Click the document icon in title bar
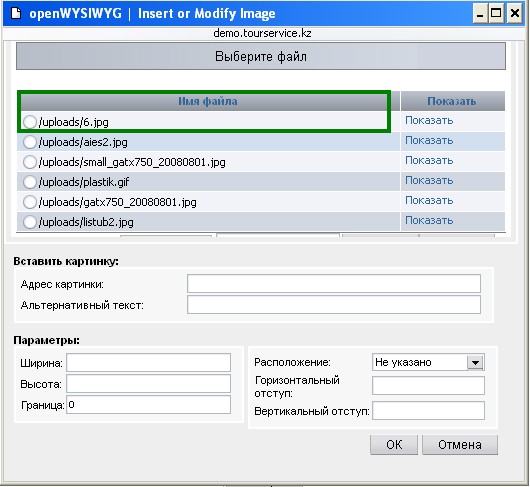The width and height of the screenshot is (530, 487). coord(16,14)
